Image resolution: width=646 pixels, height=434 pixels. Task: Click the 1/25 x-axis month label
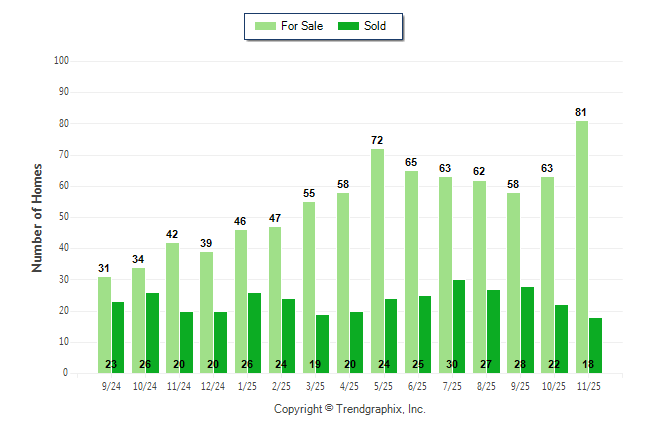(x=247, y=384)
